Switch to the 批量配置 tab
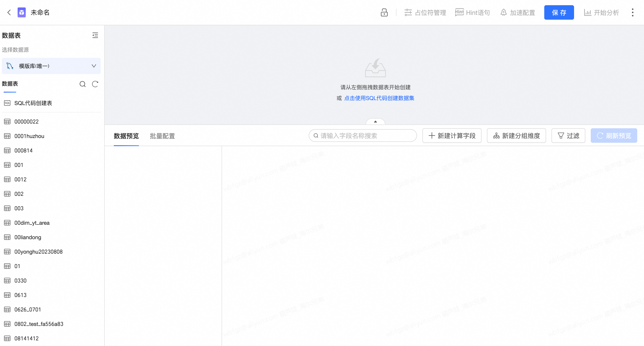Screen dimensions: 644x346 pos(162,136)
